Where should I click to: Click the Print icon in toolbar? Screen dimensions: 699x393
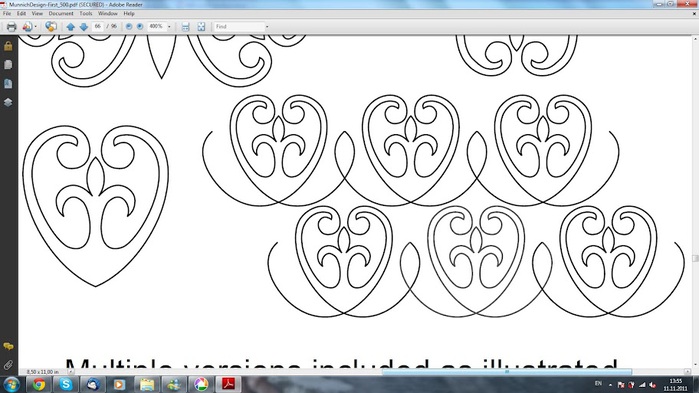pyautogui.click(x=11, y=27)
